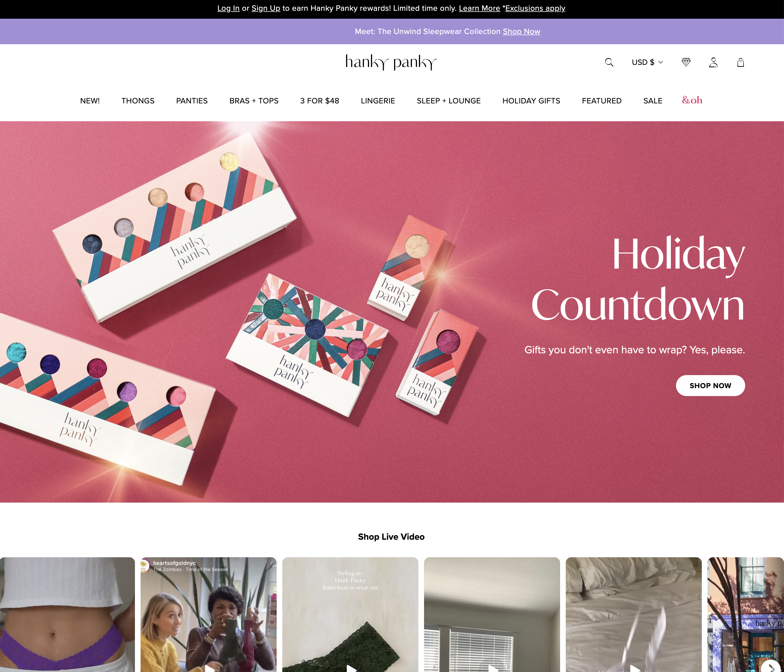The height and width of the screenshot is (672, 784).
Task: Open the HOLIDAY GIFTS menu
Action: [531, 101]
